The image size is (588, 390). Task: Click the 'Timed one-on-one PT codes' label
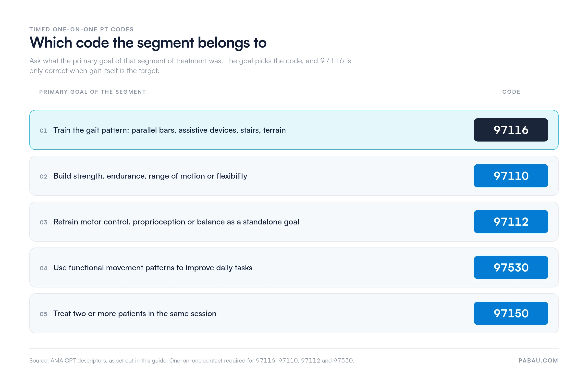click(x=82, y=29)
